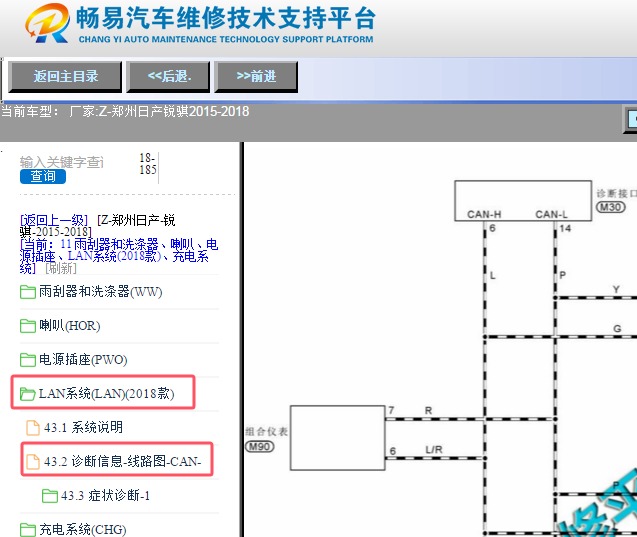This screenshot has width=637, height=537.
Task: Open 43.2 诊断信息-线路图-CAN- document
Action: point(123,461)
